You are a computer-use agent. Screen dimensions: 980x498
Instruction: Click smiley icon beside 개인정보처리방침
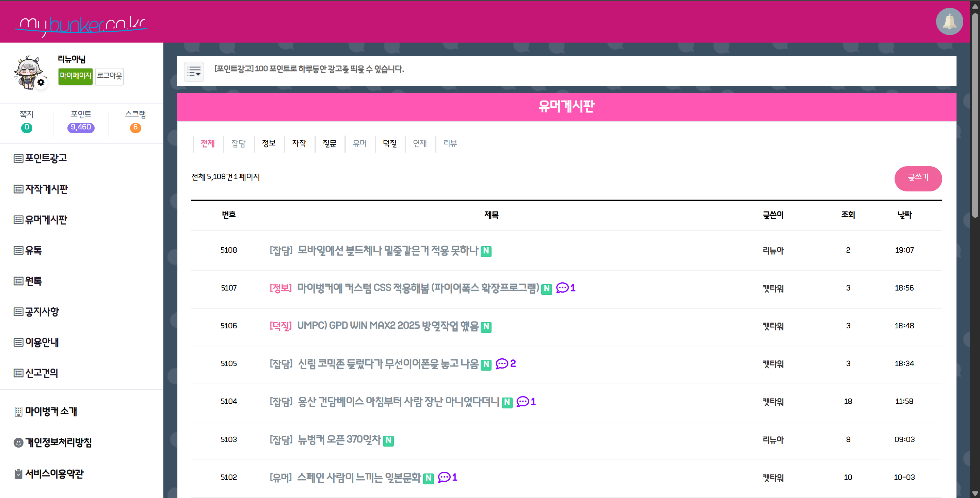(x=18, y=442)
